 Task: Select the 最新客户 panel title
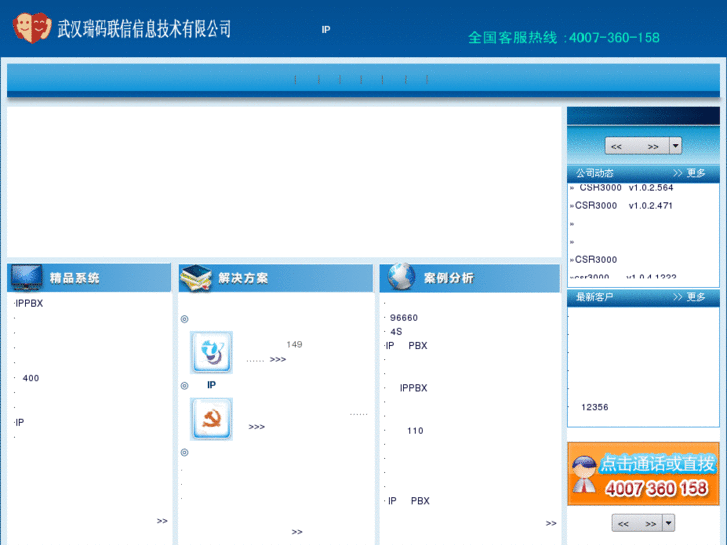(x=594, y=297)
